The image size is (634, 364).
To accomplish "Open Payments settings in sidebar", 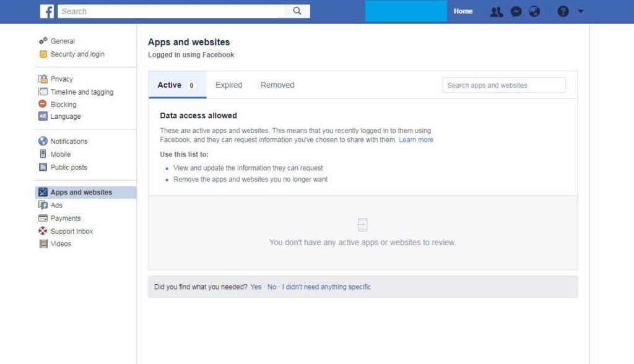I will click(x=66, y=219).
